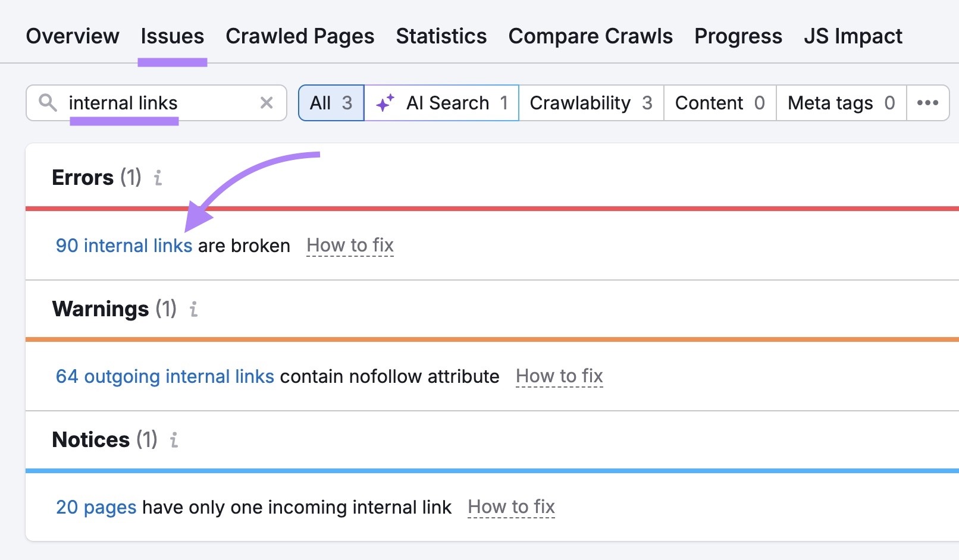This screenshot has height=560, width=959.
Task: Click How to fix for nofollow warning
Action: [x=559, y=376]
